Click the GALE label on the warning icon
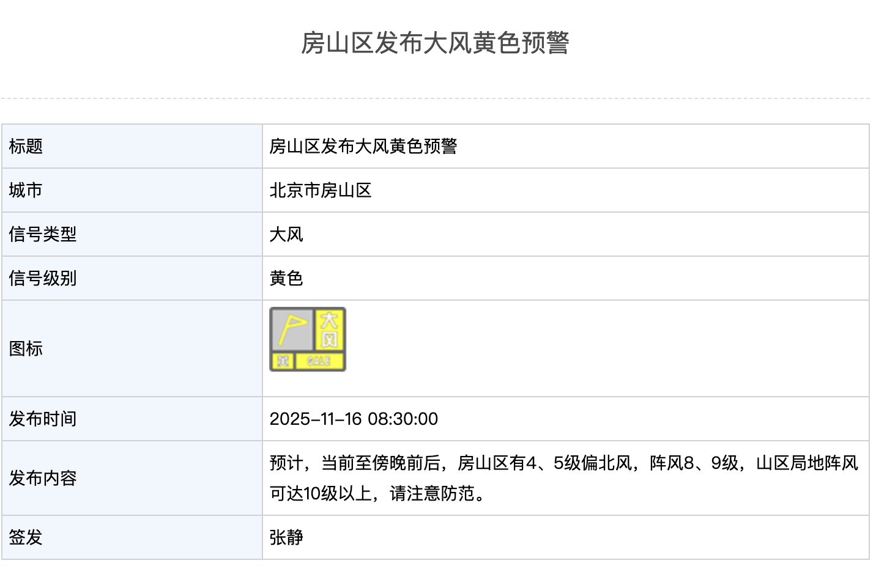876x588 pixels. (x=319, y=361)
